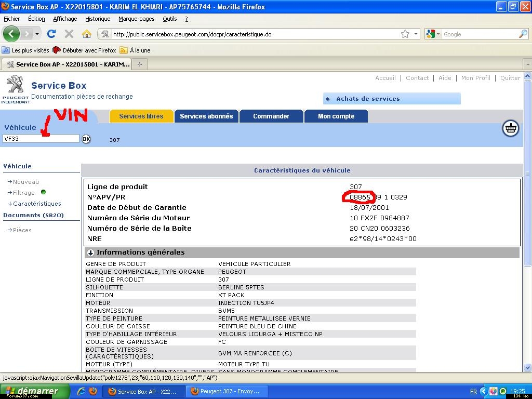Click the Aide link
532x399 pixels.
point(445,78)
